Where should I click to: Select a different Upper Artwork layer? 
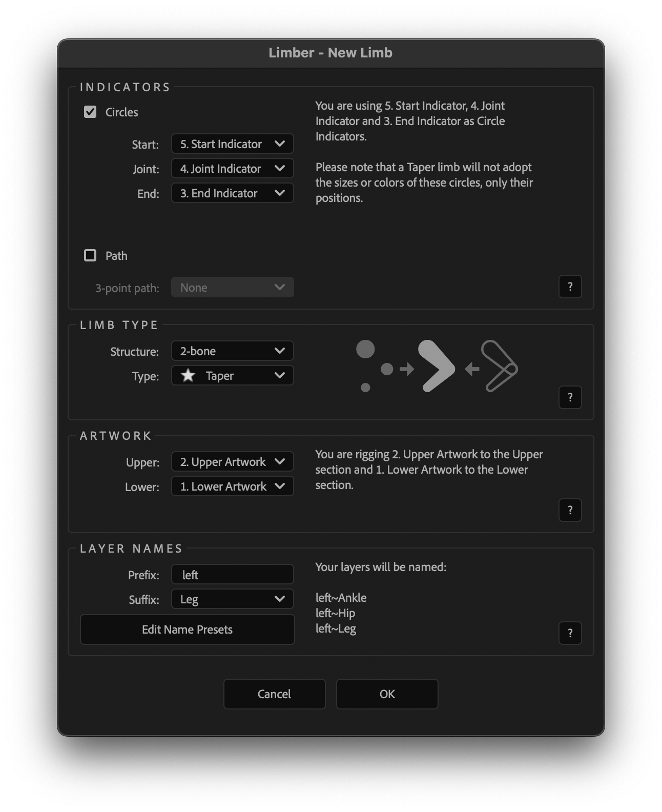[x=232, y=462]
